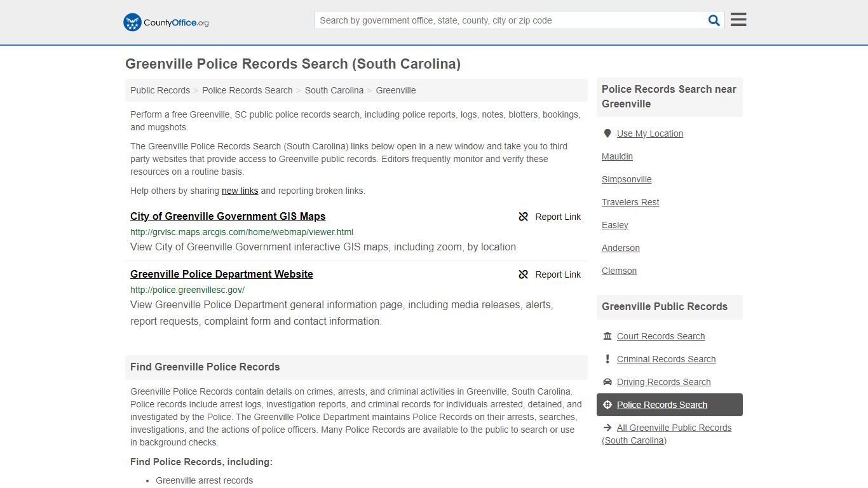The image size is (868, 488).
Task: Go to Police Records Search breadcrumb
Action: pos(247,90)
